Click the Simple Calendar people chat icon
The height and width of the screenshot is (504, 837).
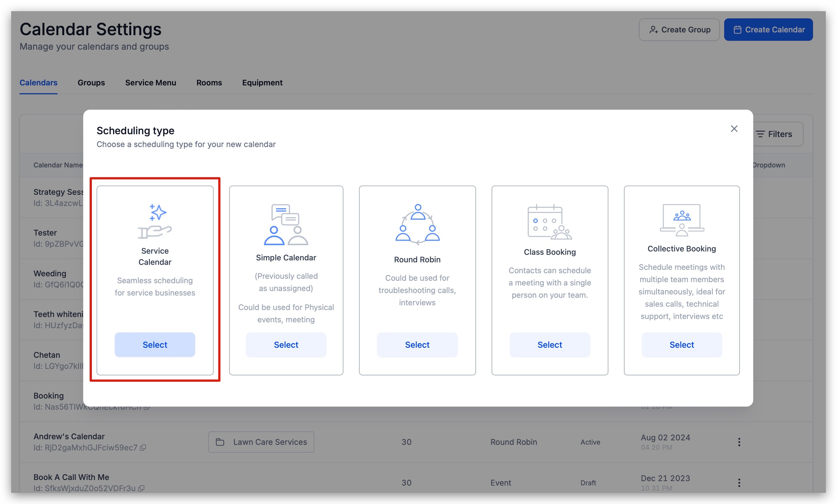pyautogui.click(x=286, y=224)
